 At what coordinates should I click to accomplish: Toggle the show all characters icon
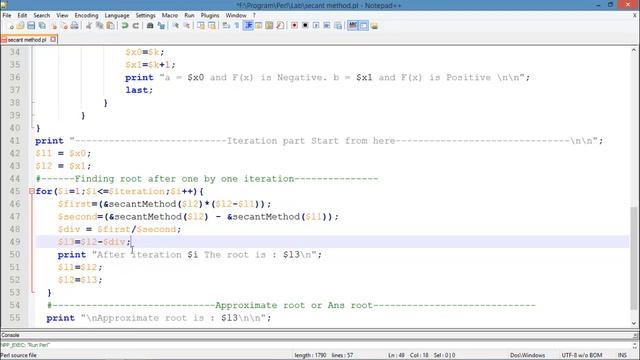coord(237,26)
